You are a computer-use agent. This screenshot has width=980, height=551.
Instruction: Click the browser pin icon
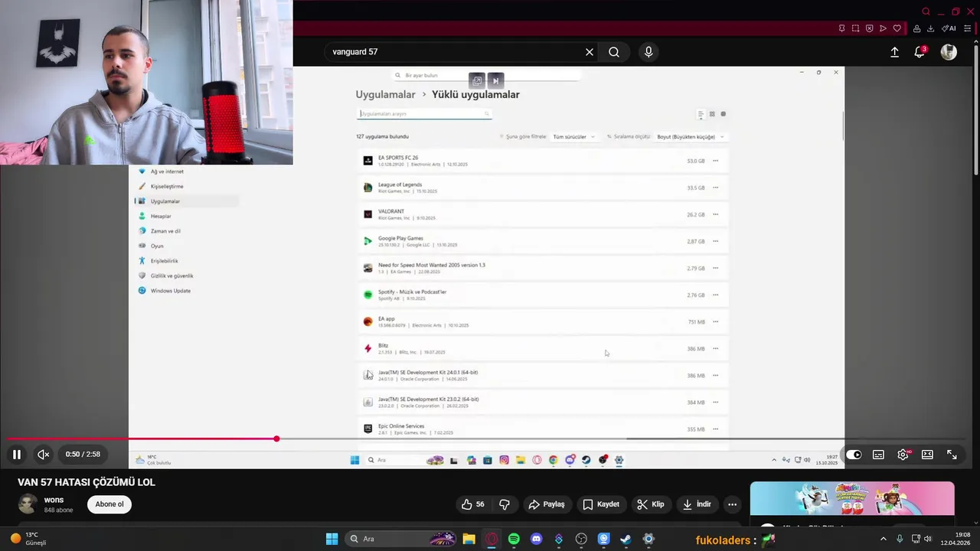coord(841,28)
